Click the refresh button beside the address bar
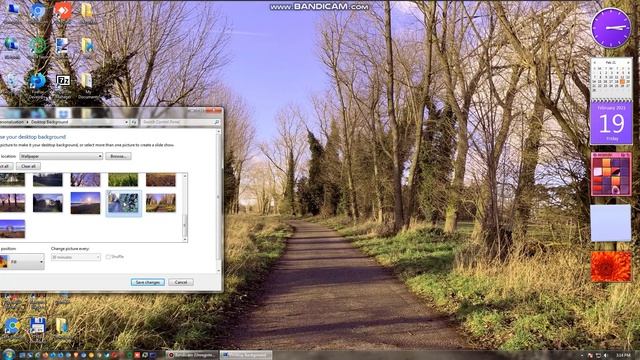This screenshot has height=360, width=640. (x=133, y=122)
